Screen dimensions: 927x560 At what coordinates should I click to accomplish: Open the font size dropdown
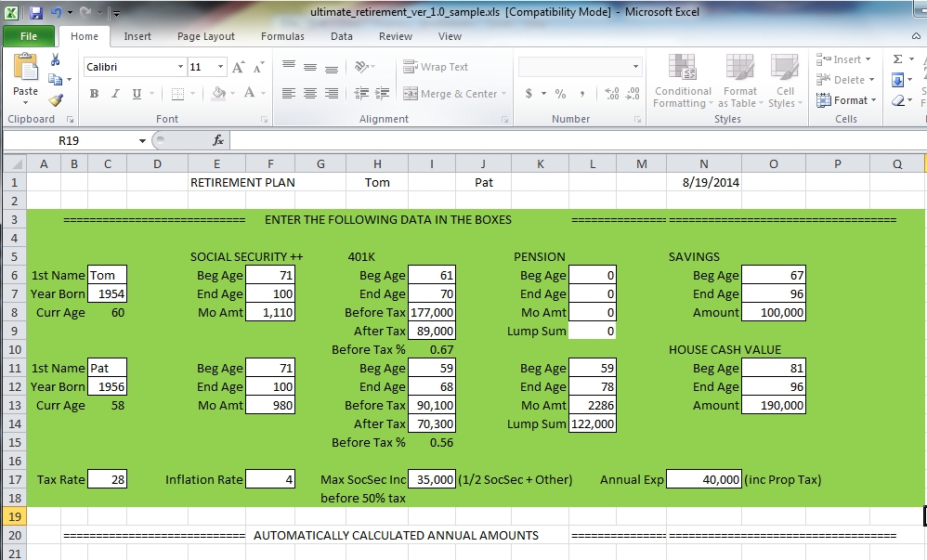click(x=220, y=66)
